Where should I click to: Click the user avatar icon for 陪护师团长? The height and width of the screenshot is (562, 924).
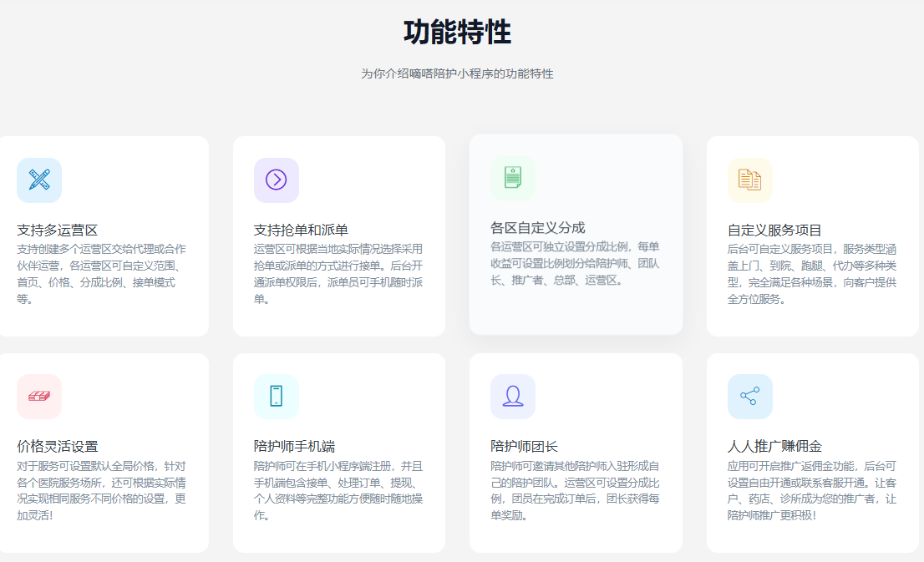[512, 396]
